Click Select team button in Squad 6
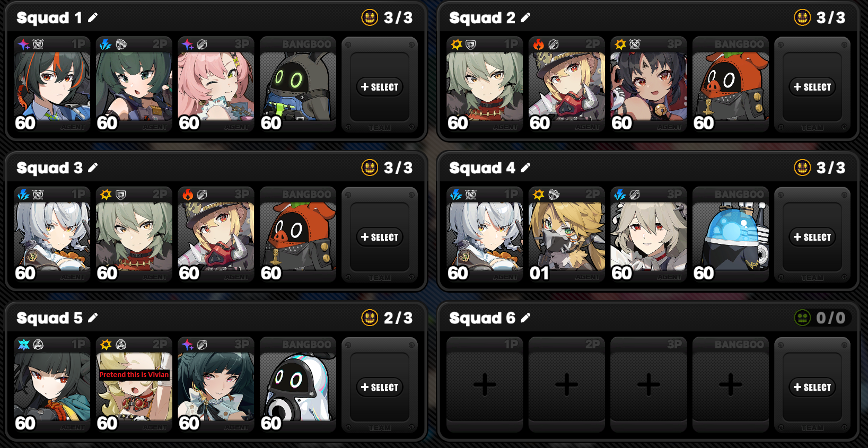Viewport: 868px width, 448px height. [812, 387]
